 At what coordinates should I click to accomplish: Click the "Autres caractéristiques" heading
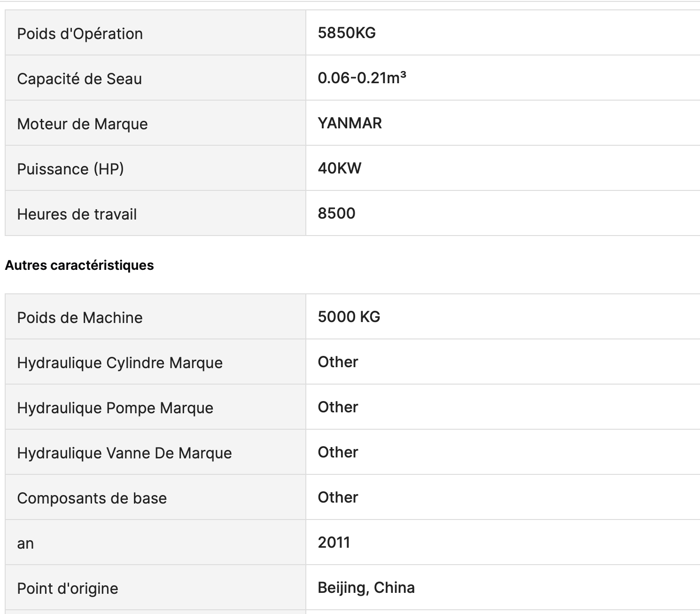point(79,265)
